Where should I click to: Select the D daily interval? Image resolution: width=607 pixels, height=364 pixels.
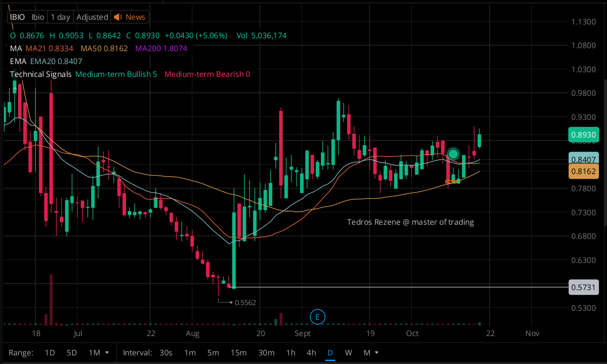point(330,353)
